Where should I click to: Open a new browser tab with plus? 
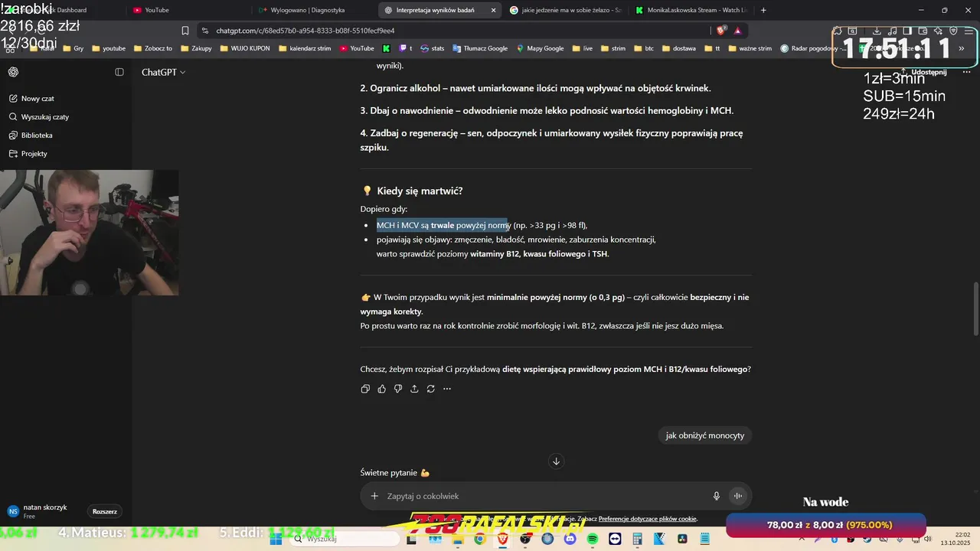point(764,10)
